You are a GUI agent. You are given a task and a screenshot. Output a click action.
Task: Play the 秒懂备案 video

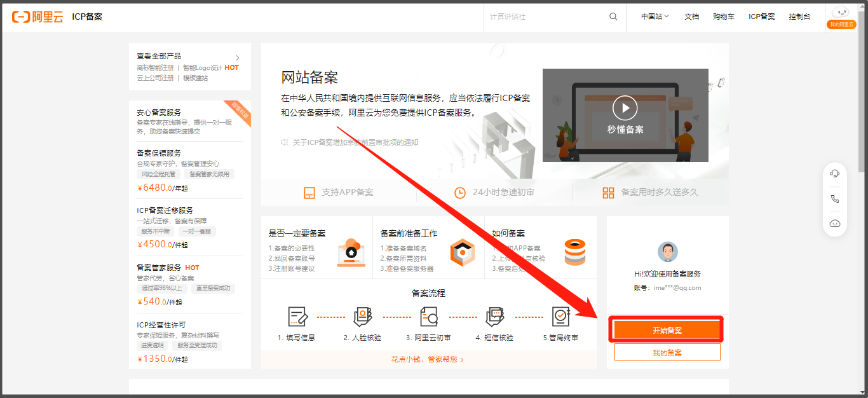(x=625, y=108)
